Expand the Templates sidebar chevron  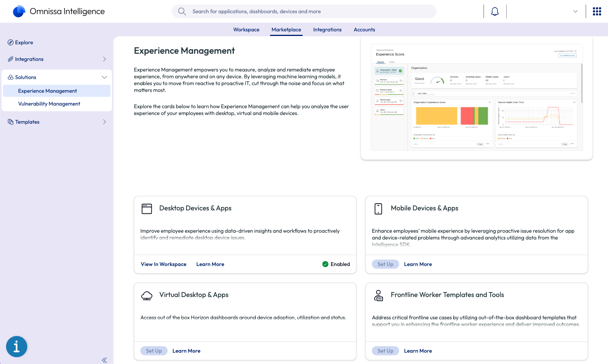[104, 122]
